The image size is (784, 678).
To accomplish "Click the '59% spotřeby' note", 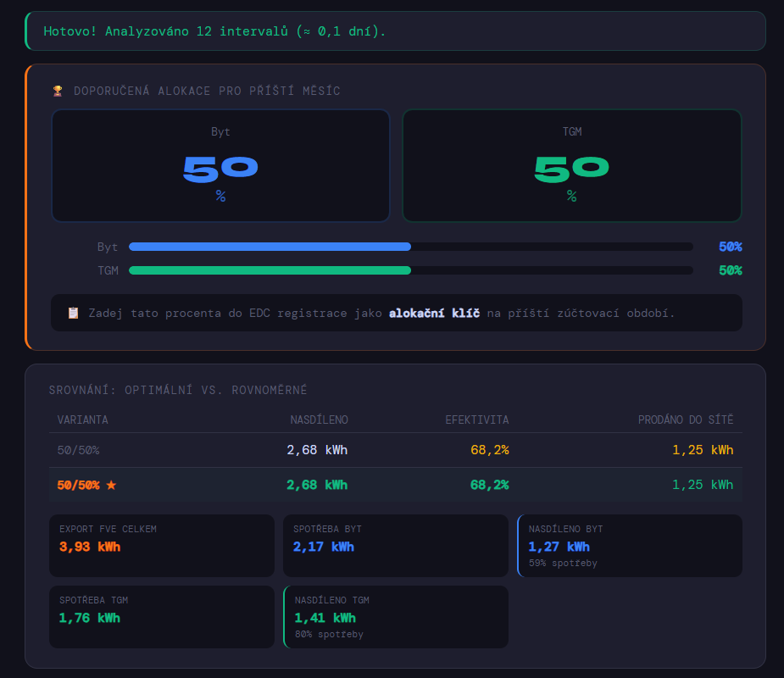I will [563, 563].
